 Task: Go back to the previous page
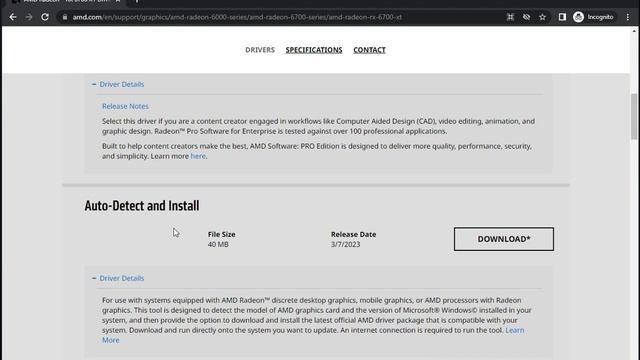[13, 17]
